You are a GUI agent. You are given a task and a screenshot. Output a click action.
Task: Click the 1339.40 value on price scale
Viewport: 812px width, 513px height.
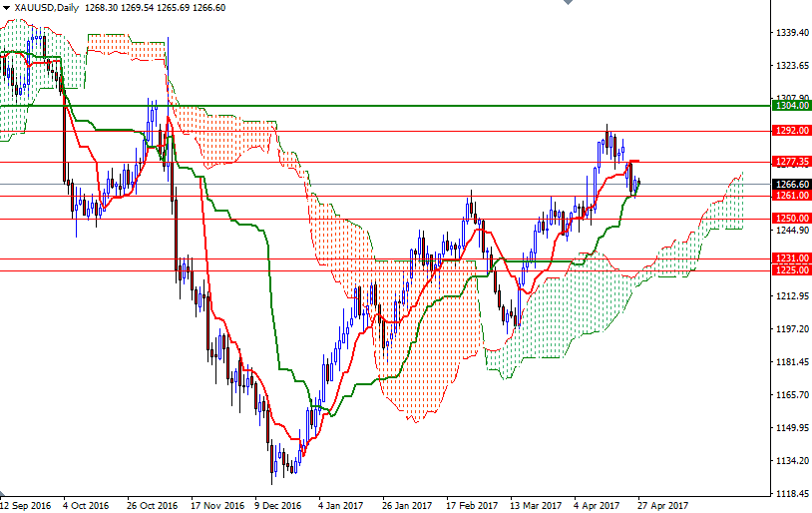tap(790, 33)
